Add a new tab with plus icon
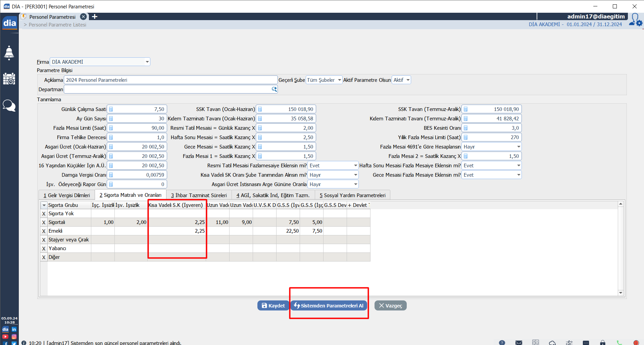The height and width of the screenshot is (345, 644). pos(95,16)
